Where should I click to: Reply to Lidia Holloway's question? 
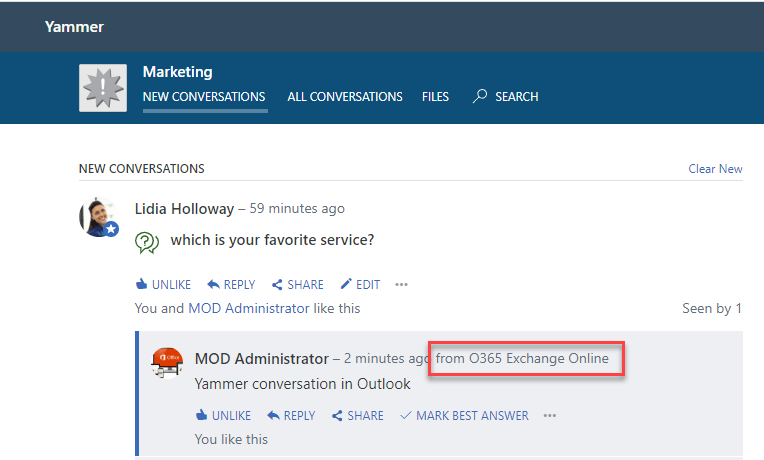(231, 285)
